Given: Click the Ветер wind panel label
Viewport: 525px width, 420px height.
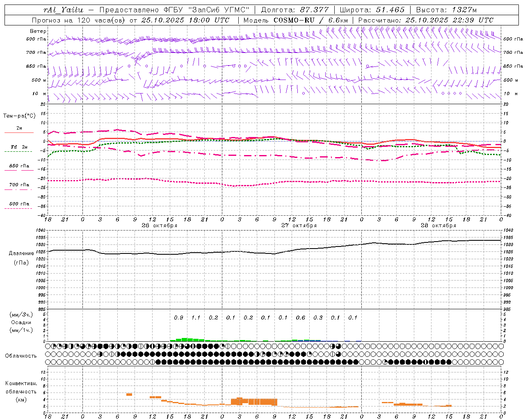Looking at the screenshot, I should [x=38, y=31].
